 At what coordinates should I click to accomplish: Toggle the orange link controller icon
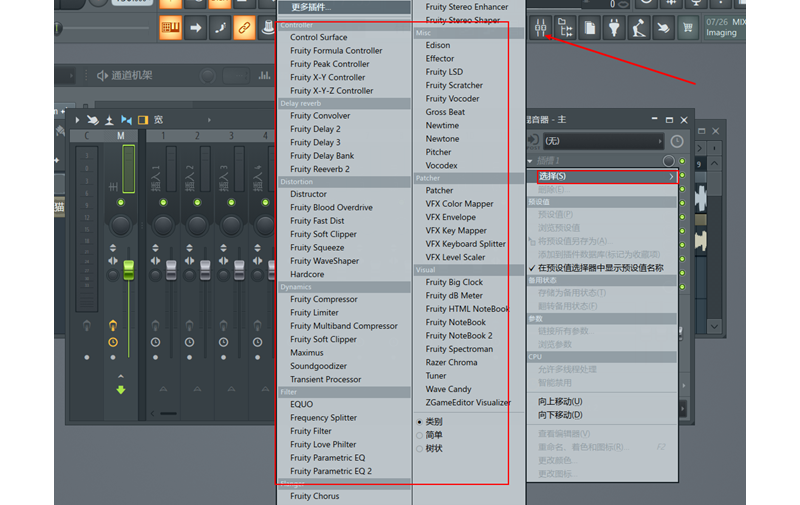244,28
